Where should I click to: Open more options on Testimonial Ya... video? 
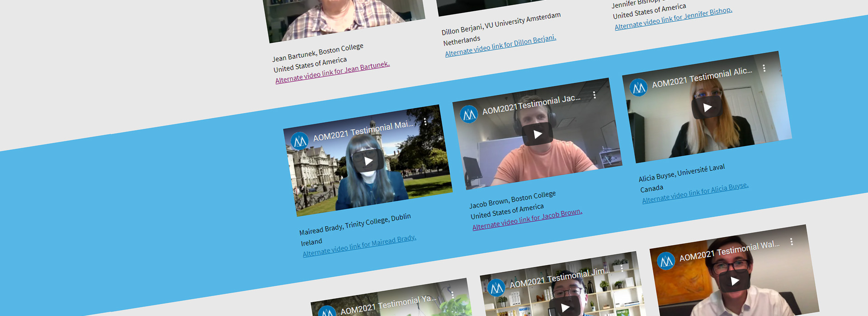[453, 295]
